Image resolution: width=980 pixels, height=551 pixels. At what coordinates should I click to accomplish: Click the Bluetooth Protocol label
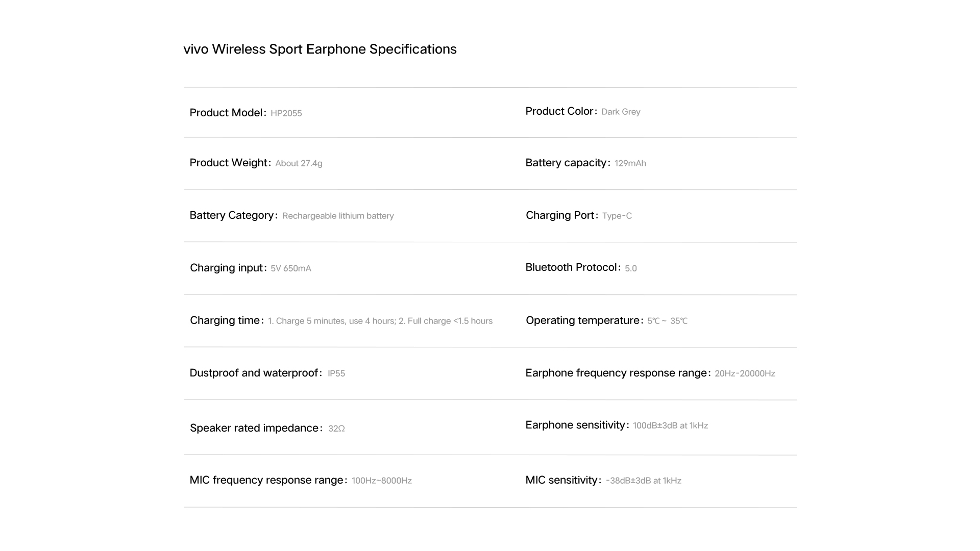pos(572,267)
